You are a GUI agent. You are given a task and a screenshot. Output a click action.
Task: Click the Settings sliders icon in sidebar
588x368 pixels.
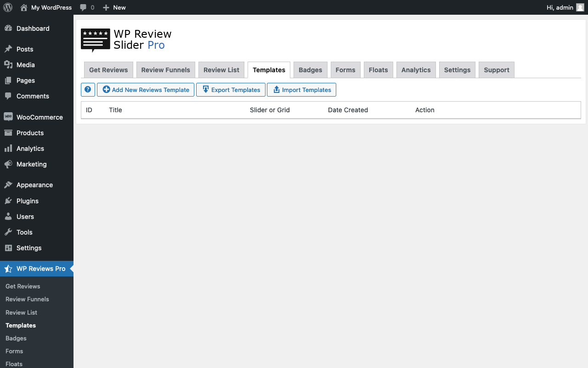(x=8, y=248)
